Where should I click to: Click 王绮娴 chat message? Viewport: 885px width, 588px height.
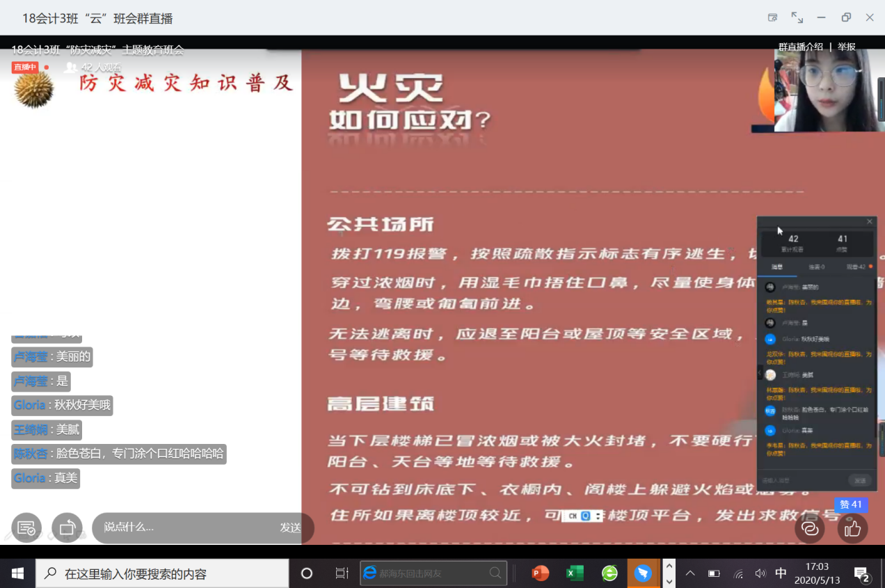(x=47, y=429)
